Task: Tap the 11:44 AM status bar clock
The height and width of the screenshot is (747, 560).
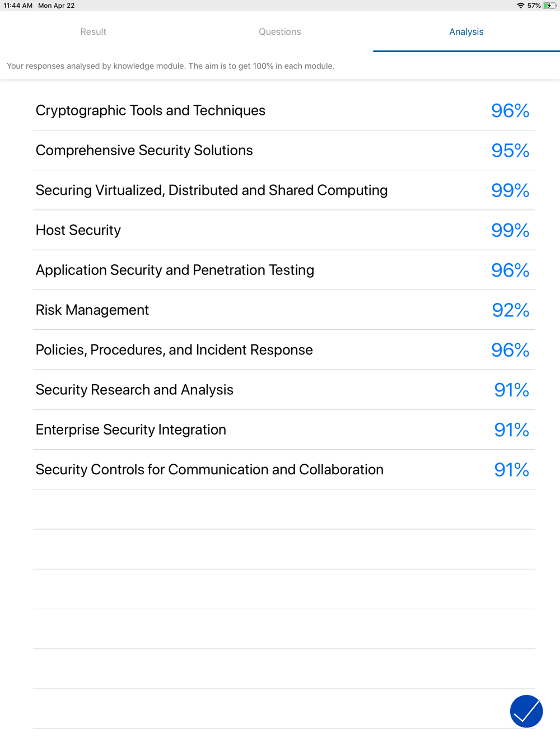Action: [x=18, y=6]
